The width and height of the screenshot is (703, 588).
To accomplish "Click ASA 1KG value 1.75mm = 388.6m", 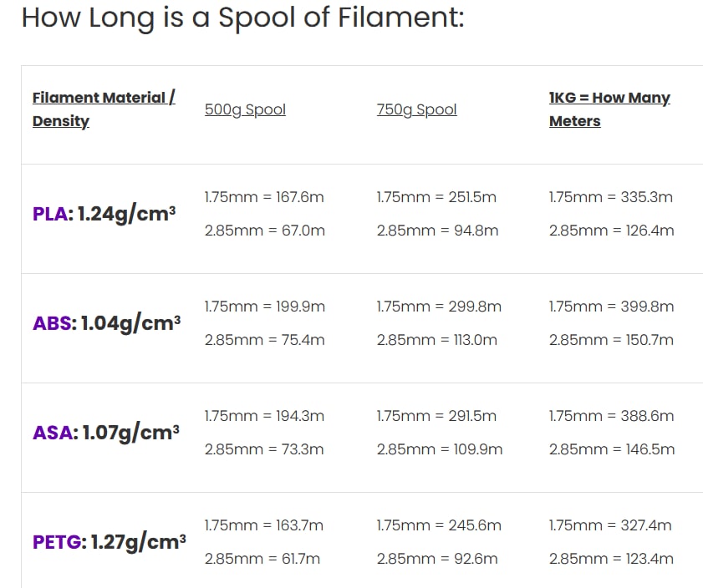I will tap(612, 416).
